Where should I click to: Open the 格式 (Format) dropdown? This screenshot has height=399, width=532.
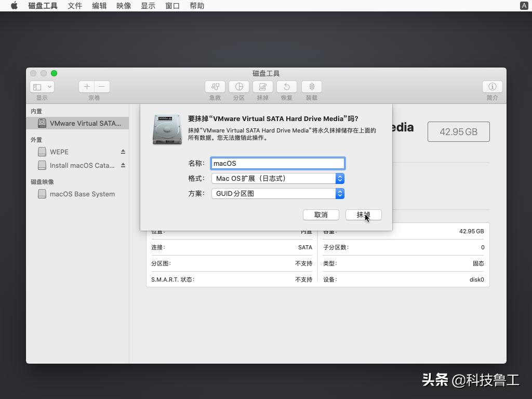tap(340, 178)
